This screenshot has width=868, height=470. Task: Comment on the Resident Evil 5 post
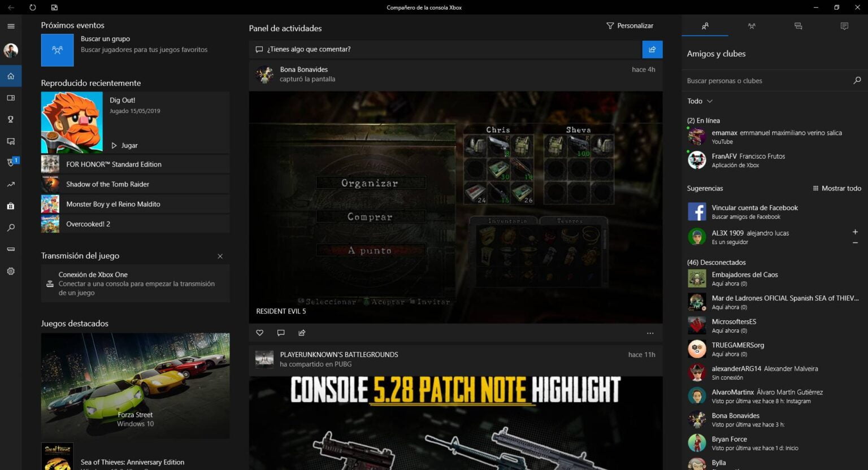point(281,333)
